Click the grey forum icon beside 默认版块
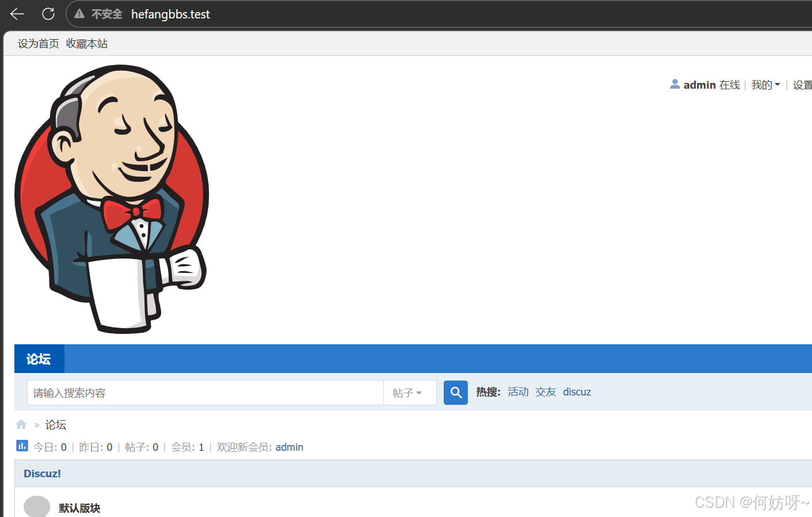 [x=37, y=506]
